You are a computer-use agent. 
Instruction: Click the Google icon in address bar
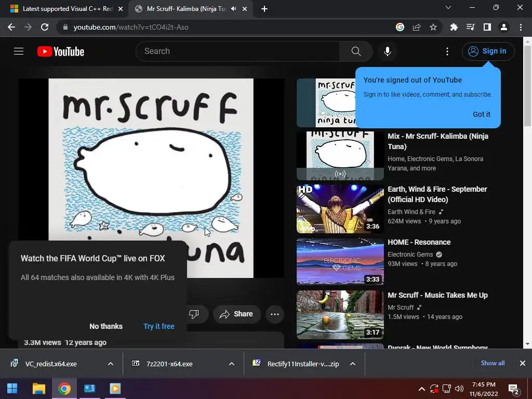[x=400, y=27]
